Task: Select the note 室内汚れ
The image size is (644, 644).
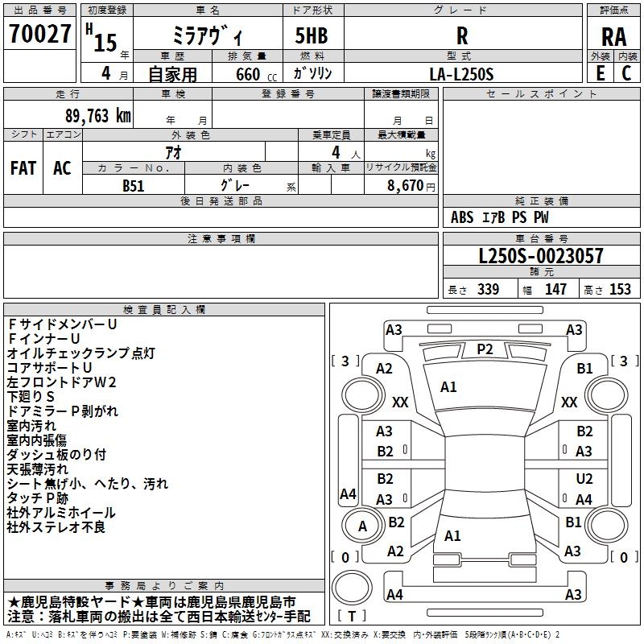Action: (x=31, y=426)
